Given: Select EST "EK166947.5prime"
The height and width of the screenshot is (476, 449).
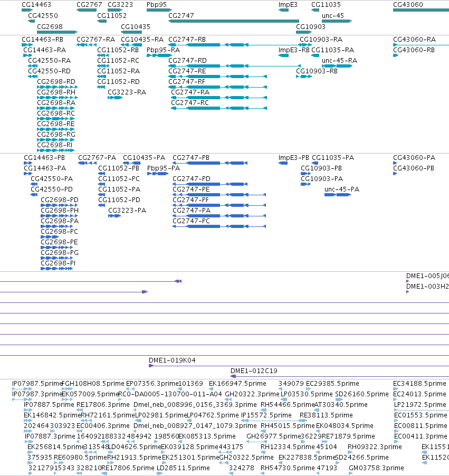Looking at the screenshot, I should (x=237, y=384).
